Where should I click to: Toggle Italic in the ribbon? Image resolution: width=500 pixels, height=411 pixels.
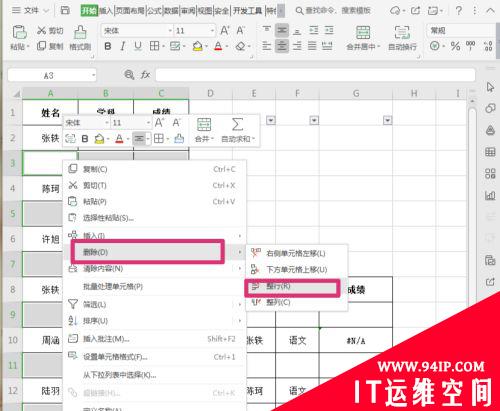click(x=123, y=46)
